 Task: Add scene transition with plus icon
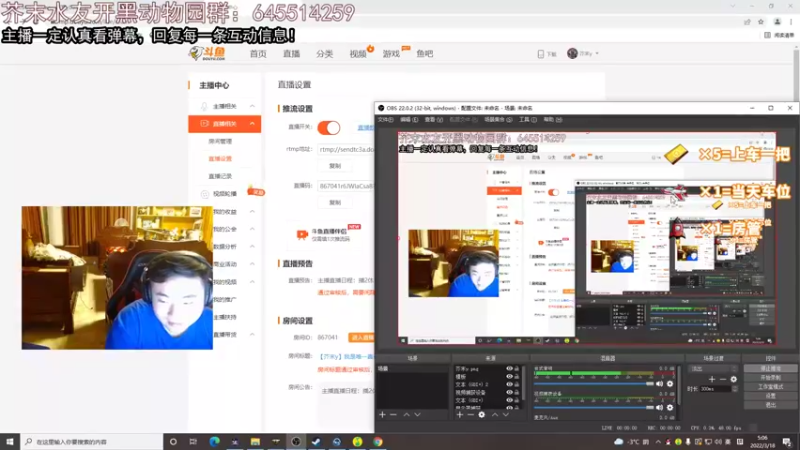click(712, 379)
